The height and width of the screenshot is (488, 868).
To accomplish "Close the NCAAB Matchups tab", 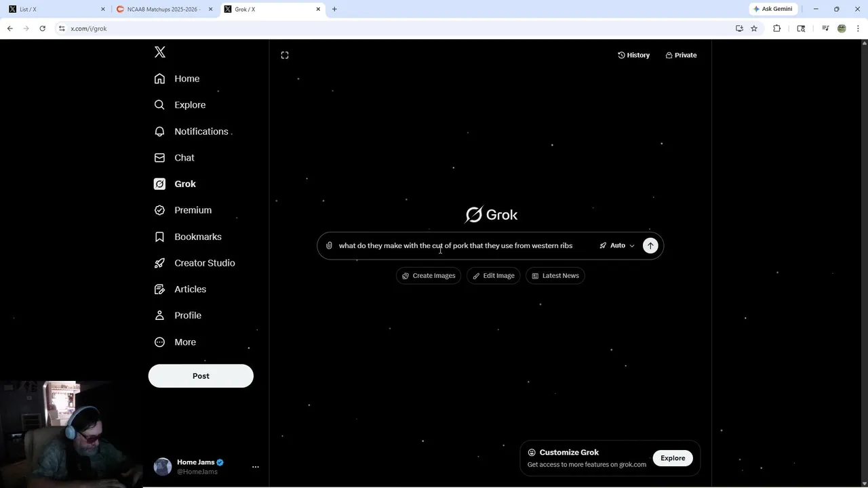I will click(210, 9).
